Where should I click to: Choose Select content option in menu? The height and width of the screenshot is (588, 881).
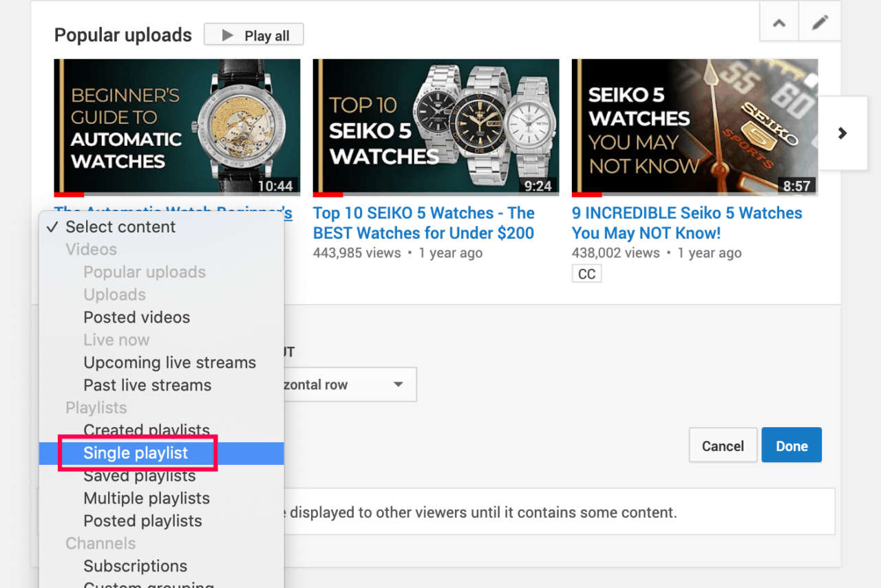point(161,227)
